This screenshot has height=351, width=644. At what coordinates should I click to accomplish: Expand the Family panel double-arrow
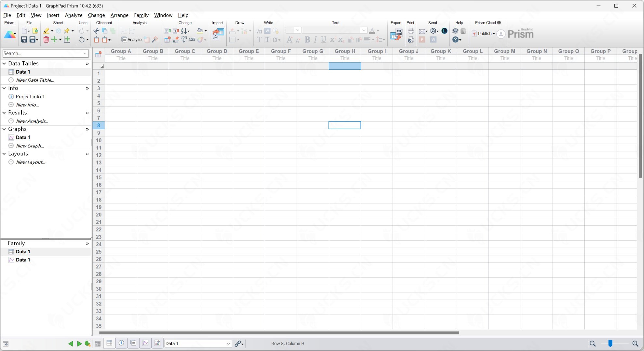pyautogui.click(x=87, y=244)
